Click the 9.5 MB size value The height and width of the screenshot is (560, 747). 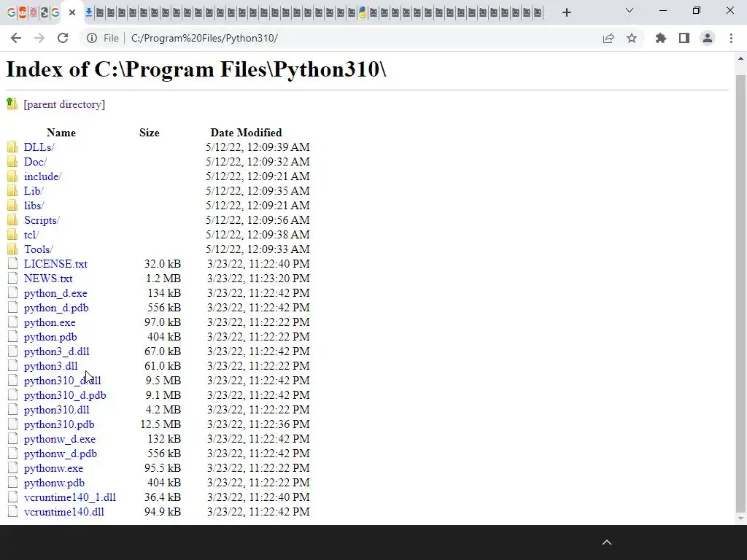(163, 381)
